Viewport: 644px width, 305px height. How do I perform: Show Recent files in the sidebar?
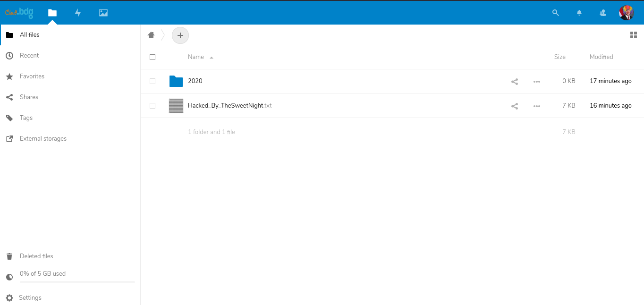point(29,56)
